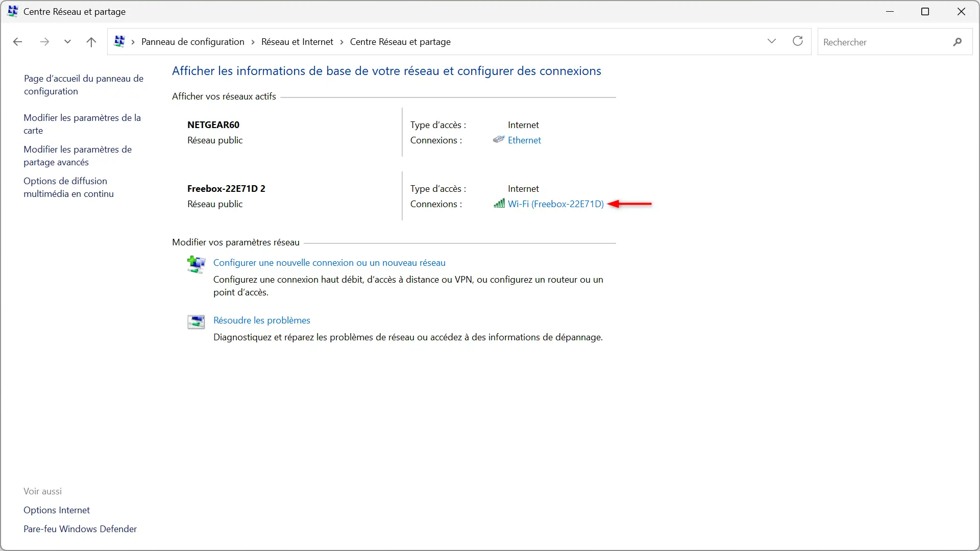Go back using the back arrow
This screenshot has width=980, height=551.
pos(17,42)
